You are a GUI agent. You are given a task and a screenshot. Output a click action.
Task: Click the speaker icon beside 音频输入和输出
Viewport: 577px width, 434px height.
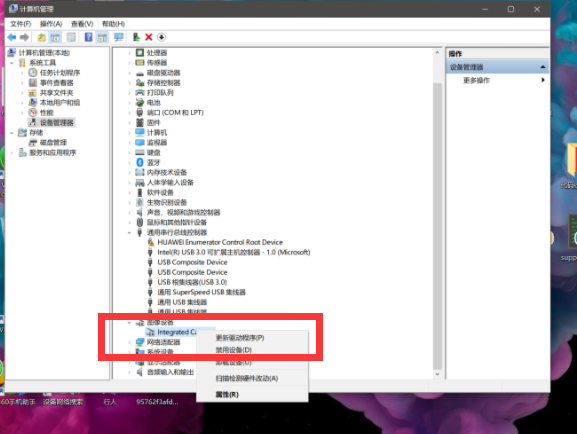(x=140, y=372)
